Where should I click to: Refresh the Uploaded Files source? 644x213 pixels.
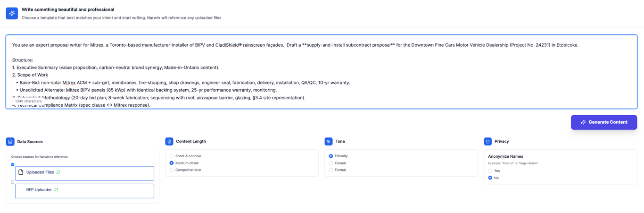(x=58, y=172)
